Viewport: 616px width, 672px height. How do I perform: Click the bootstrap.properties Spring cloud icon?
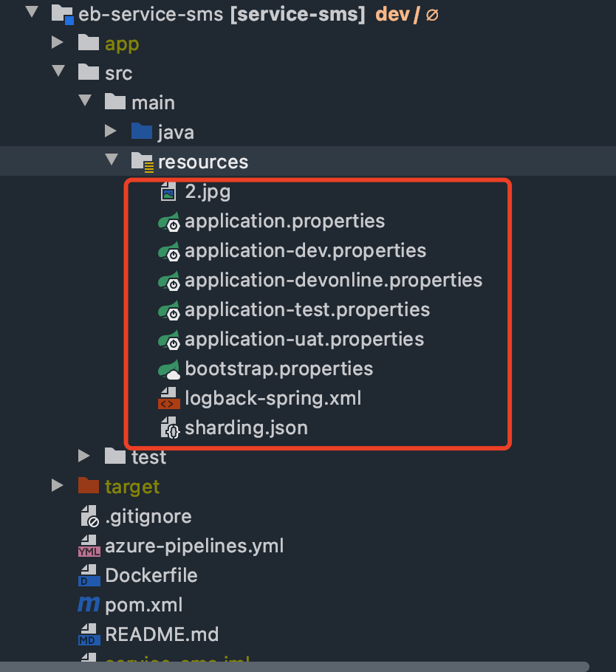click(169, 368)
